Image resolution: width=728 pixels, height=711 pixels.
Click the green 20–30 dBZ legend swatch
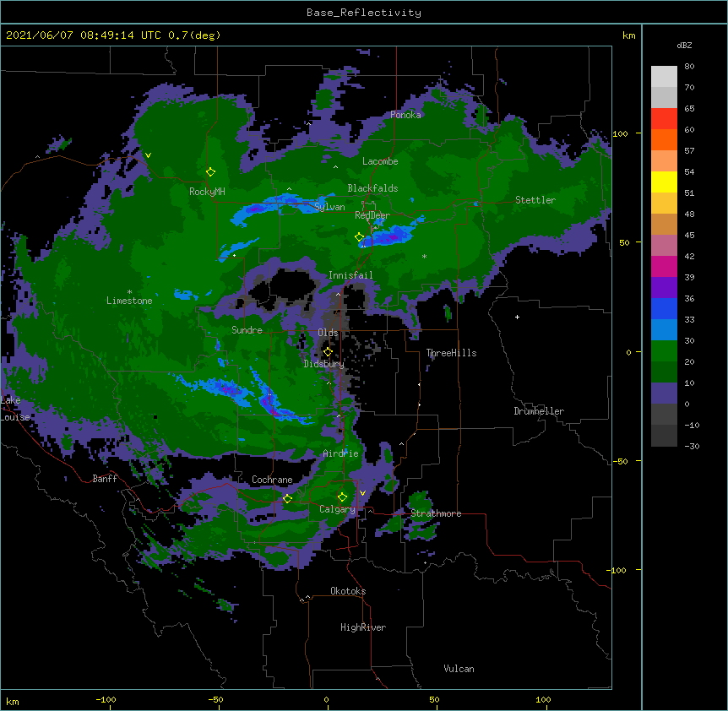(664, 351)
